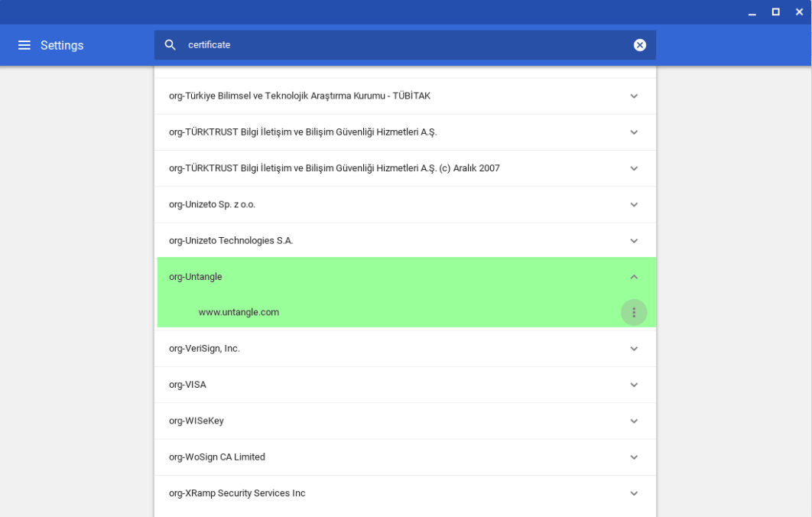
Task: Expand the org-VISA entry
Action: tap(633, 384)
